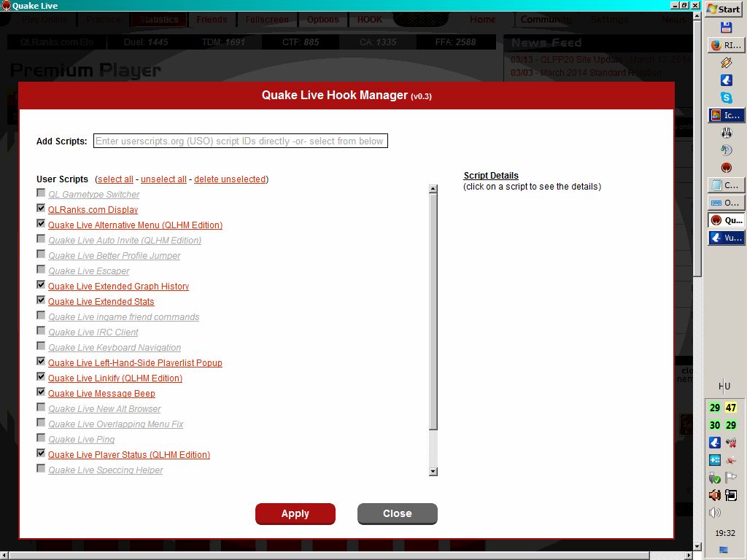The image size is (747, 560).
Task: Switch to the taskbar window labeled Ic...
Action: coord(726,115)
